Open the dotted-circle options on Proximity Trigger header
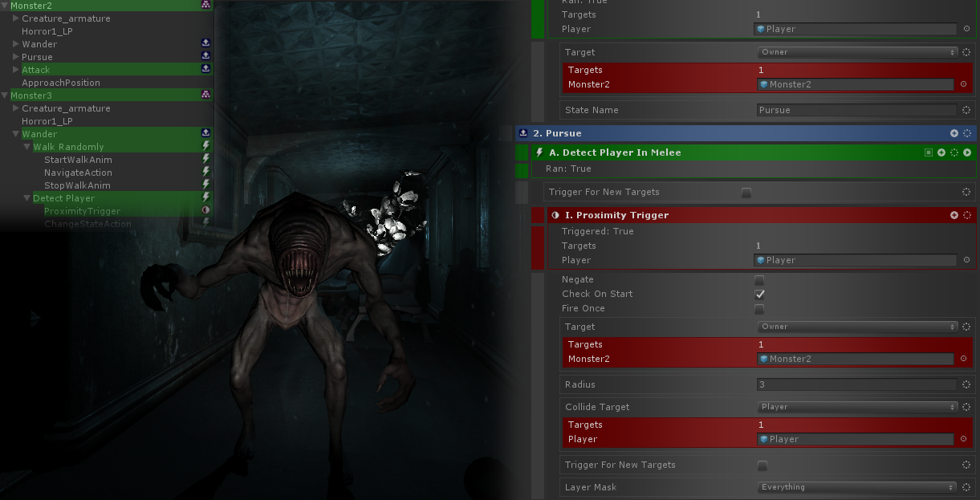This screenshot has width=980, height=500. tap(967, 215)
